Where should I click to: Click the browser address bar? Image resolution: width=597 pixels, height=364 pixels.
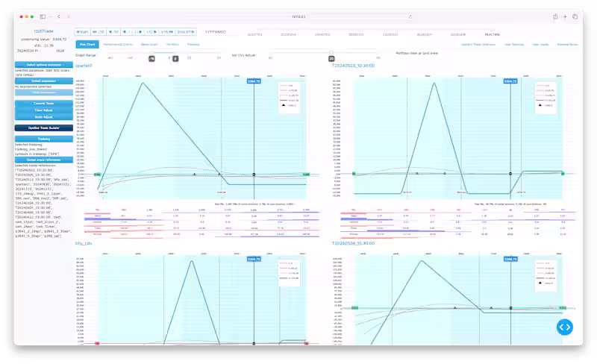tap(298, 16)
